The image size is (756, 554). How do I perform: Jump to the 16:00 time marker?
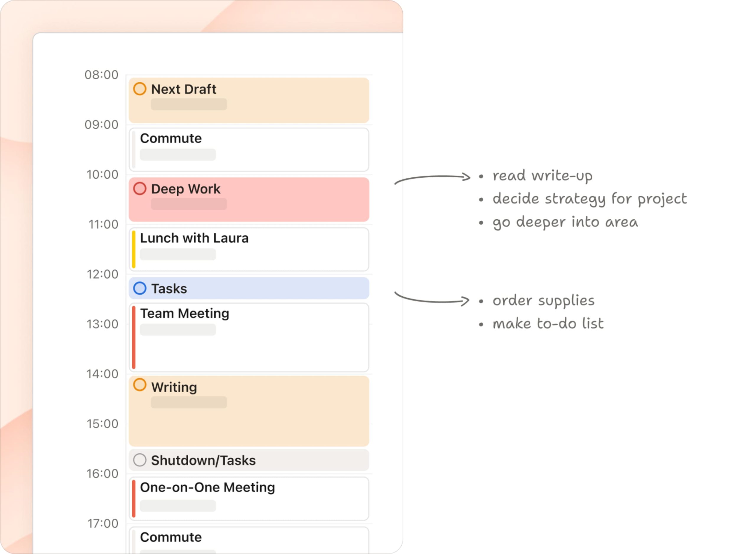102,474
